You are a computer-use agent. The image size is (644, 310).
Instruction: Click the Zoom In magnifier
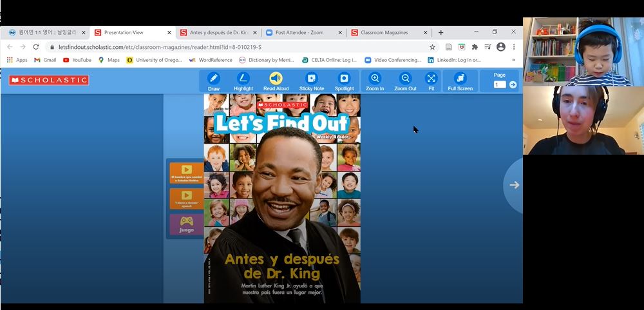[x=375, y=81]
